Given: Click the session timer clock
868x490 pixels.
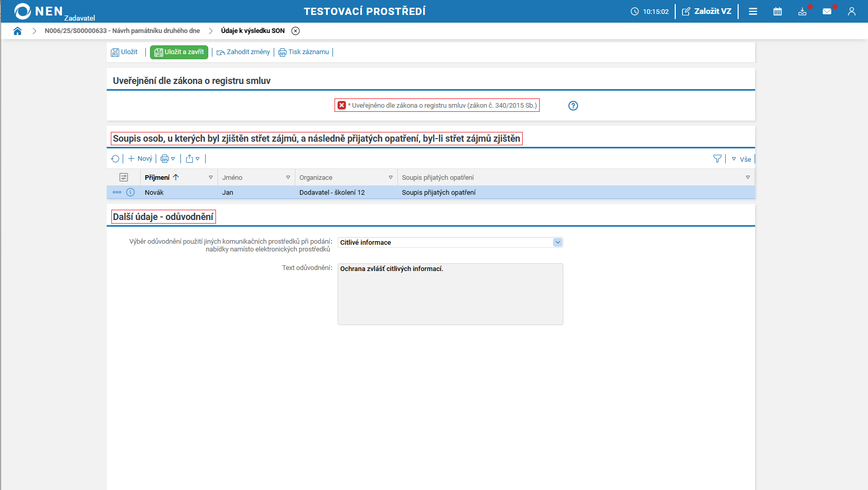Looking at the screenshot, I should click(650, 11).
